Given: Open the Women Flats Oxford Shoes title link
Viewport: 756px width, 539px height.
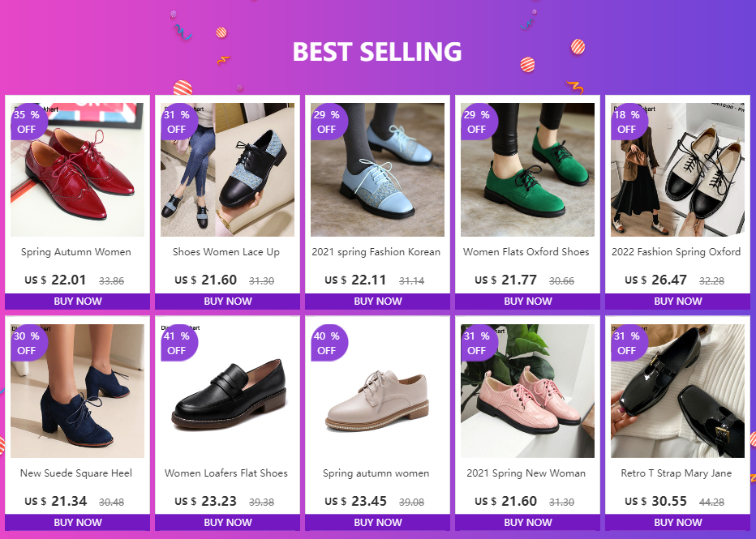Looking at the screenshot, I should coord(526,252).
